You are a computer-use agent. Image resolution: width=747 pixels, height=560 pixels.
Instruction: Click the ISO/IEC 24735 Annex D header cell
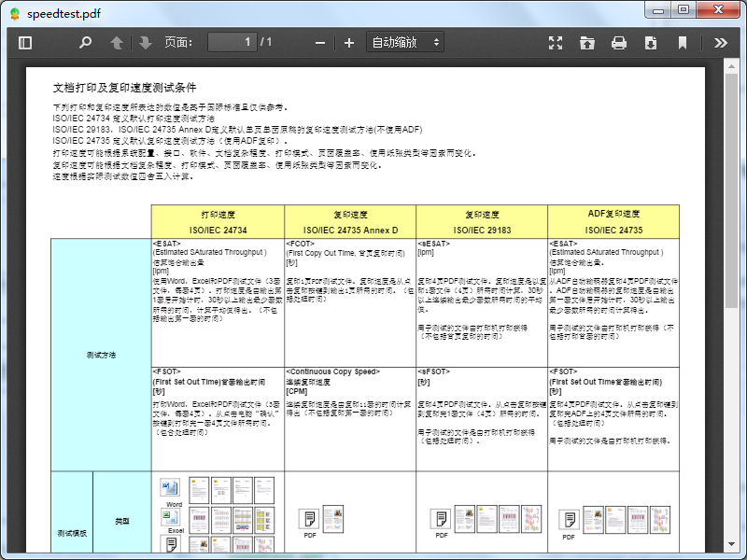[350, 222]
